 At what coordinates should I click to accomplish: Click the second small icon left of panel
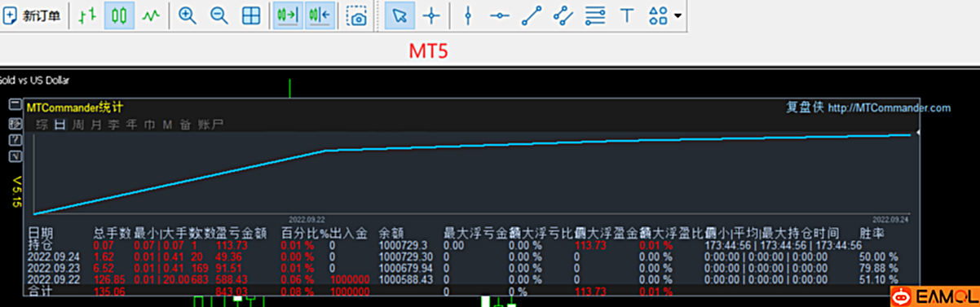coord(15,124)
